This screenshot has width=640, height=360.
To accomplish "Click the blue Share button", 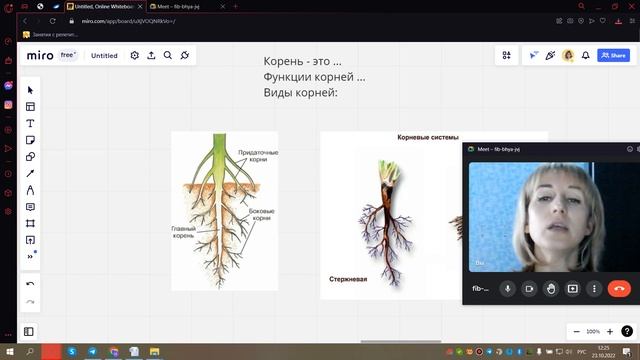I will point(613,55).
